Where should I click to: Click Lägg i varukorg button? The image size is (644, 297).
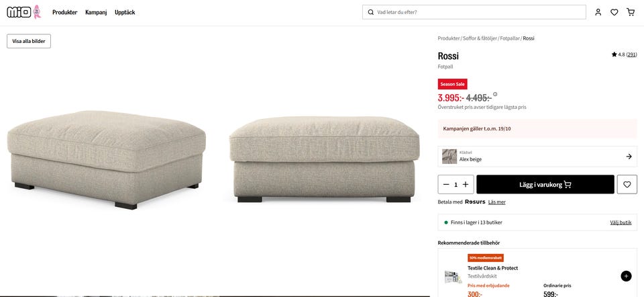click(545, 184)
